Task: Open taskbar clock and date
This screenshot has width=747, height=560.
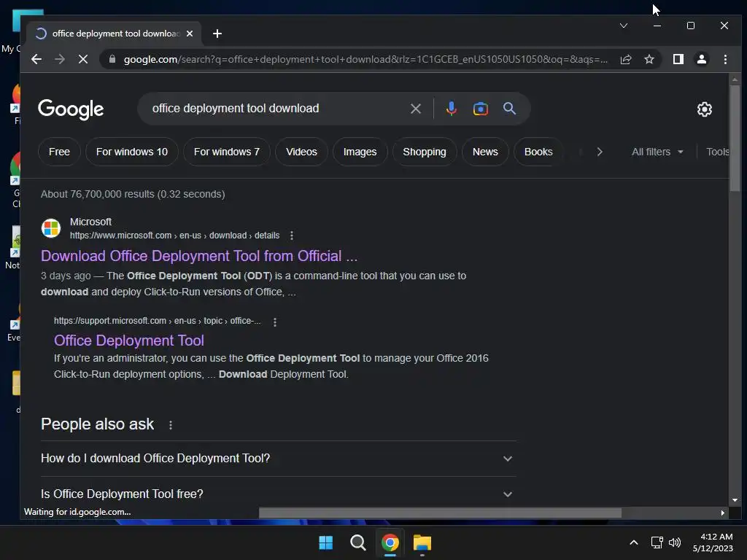Action: (713, 542)
